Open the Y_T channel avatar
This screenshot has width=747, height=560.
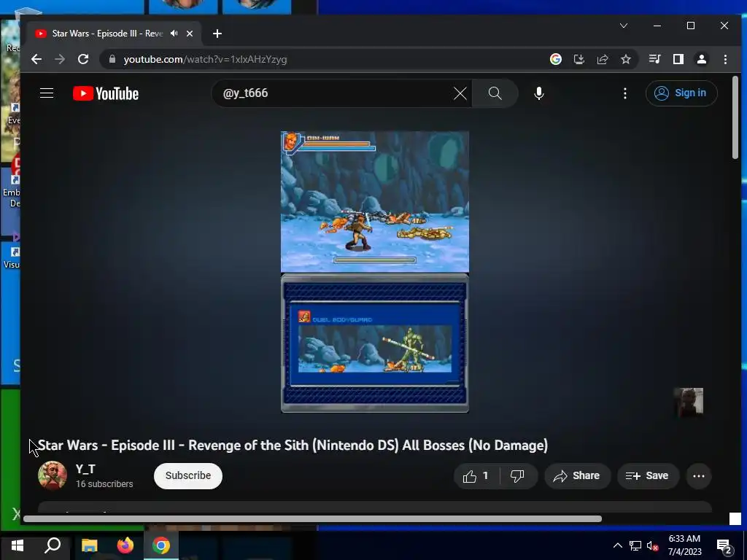(53, 475)
